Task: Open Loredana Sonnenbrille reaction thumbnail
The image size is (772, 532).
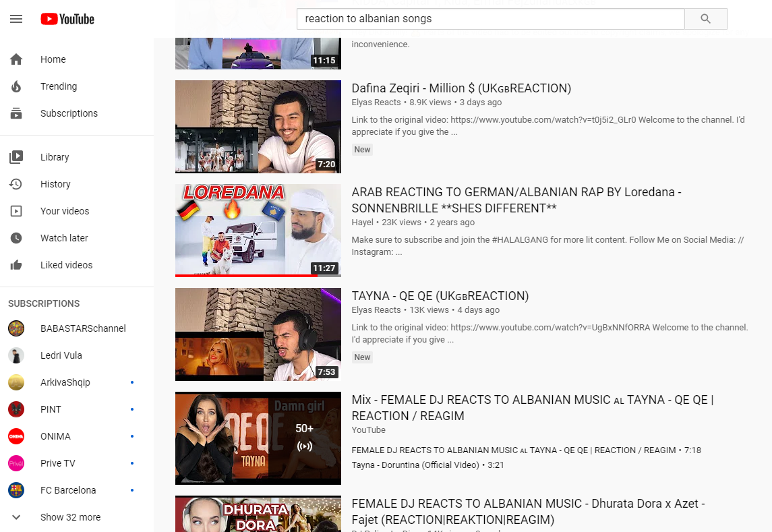Action: [x=258, y=231]
